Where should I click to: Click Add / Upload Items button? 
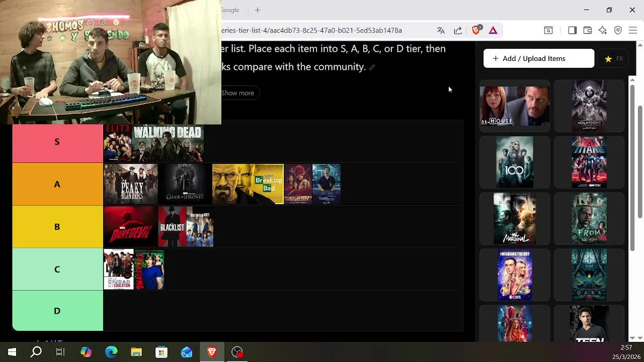point(539,58)
